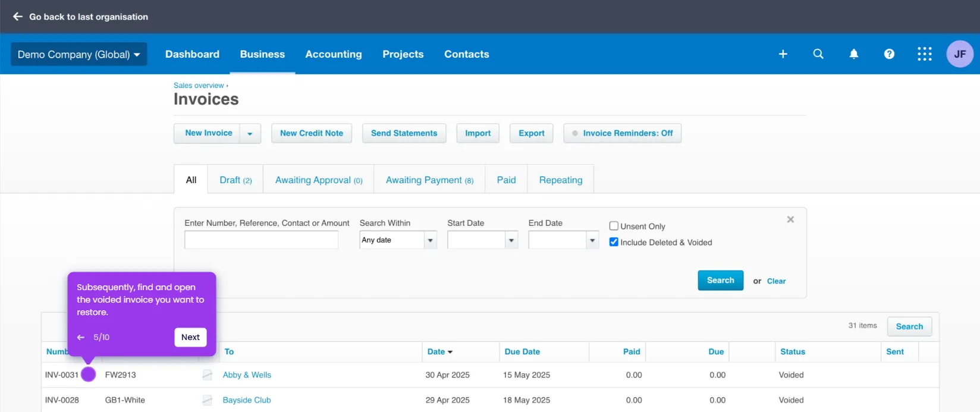Switch to the Repeating tab
The width and height of the screenshot is (980, 412).
[561, 180]
